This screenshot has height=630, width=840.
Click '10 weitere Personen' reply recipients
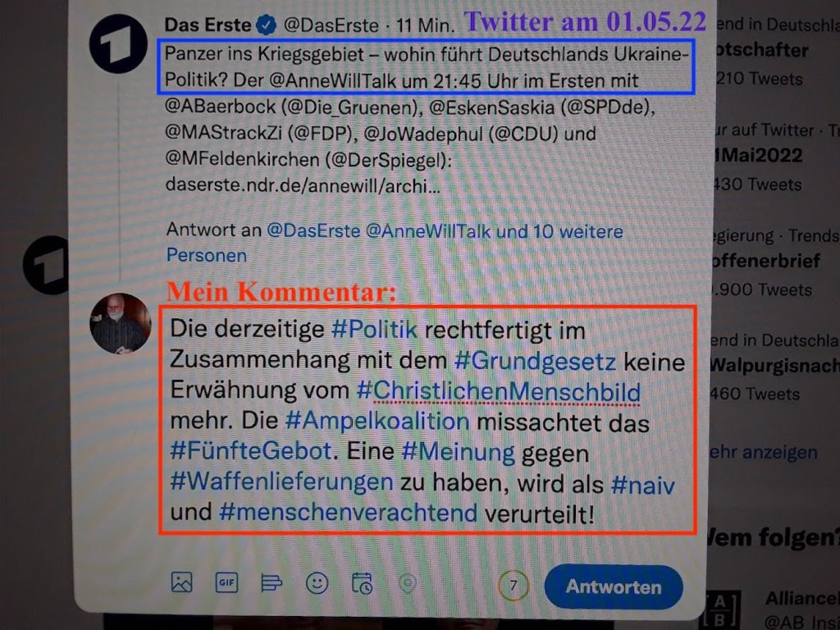click(x=395, y=243)
